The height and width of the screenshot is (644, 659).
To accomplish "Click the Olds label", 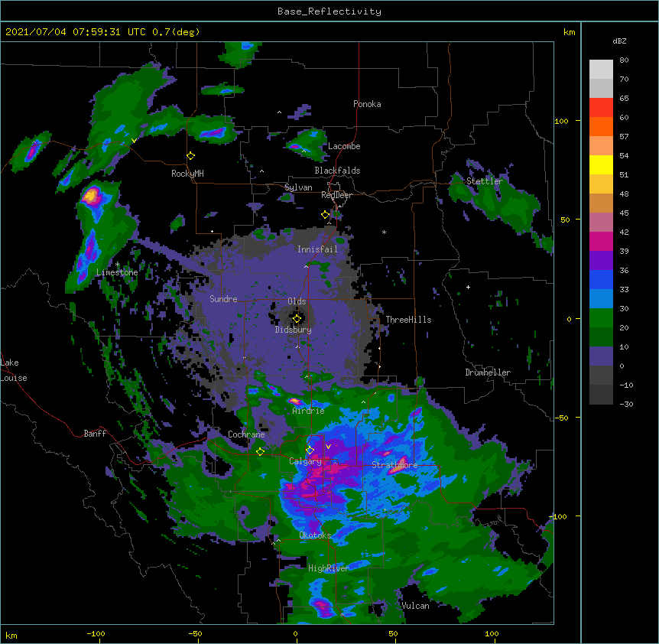I will [x=297, y=301].
